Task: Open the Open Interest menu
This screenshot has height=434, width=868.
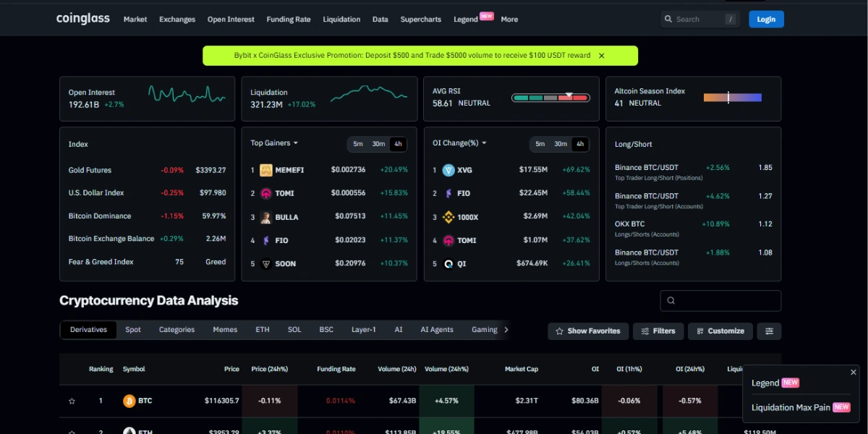Action: coord(231,20)
